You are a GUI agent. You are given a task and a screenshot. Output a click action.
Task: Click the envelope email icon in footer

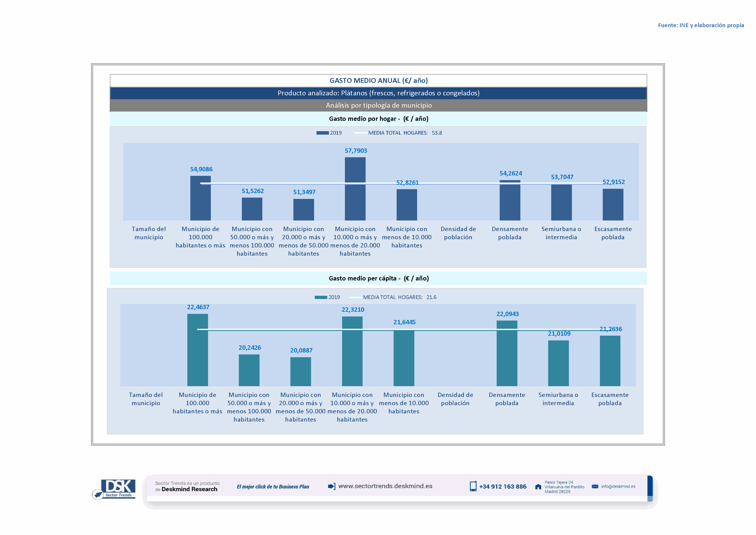coord(595,486)
